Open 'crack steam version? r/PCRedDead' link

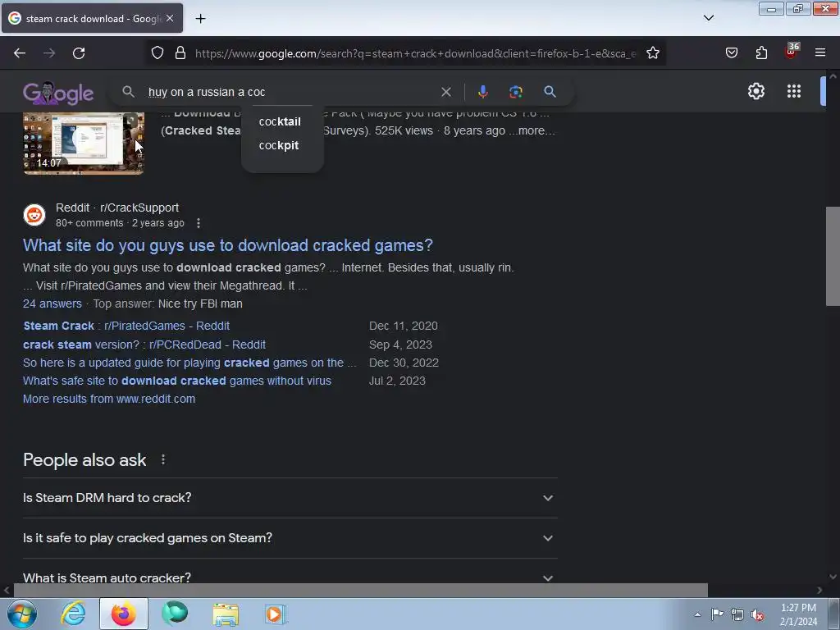pyautogui.click(x=144, y=345)
